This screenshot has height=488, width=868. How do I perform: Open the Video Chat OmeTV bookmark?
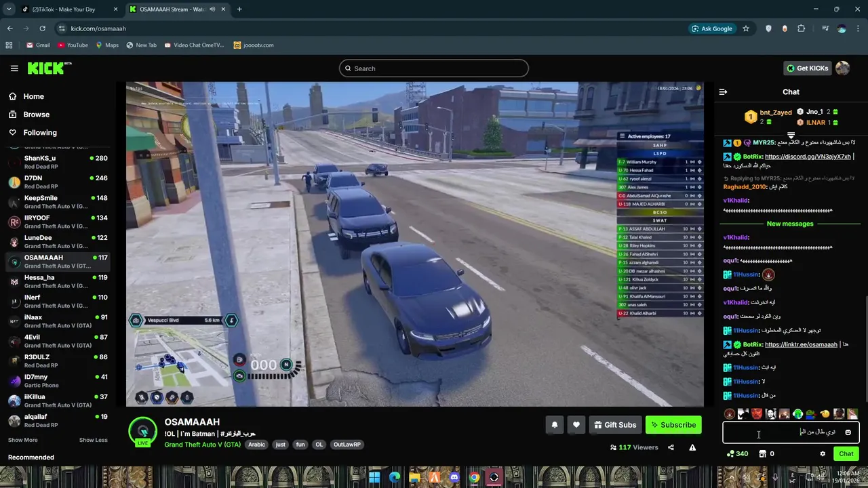coord(194,45)
